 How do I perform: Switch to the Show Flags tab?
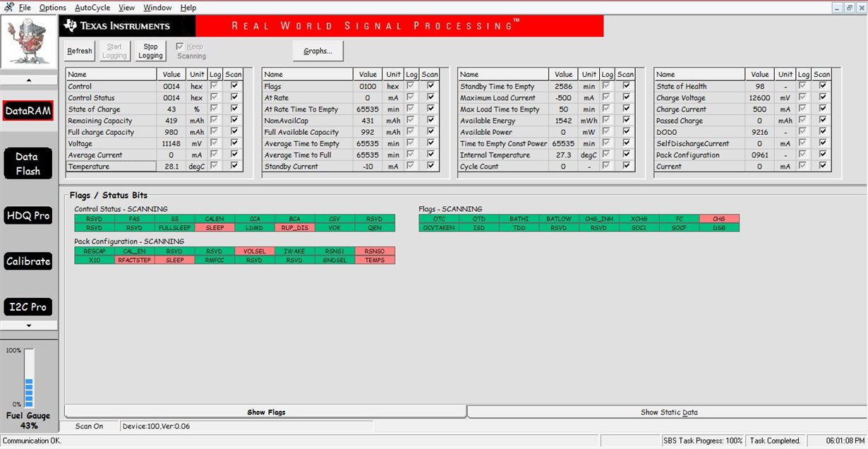(x=266, y=412)
